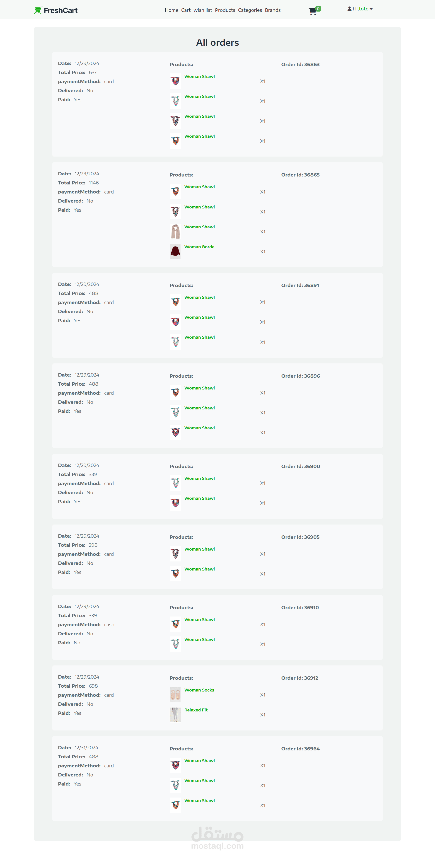435x868 pixels.
Task: Open Relaxed Fit product link
Action: click(196, 710)
